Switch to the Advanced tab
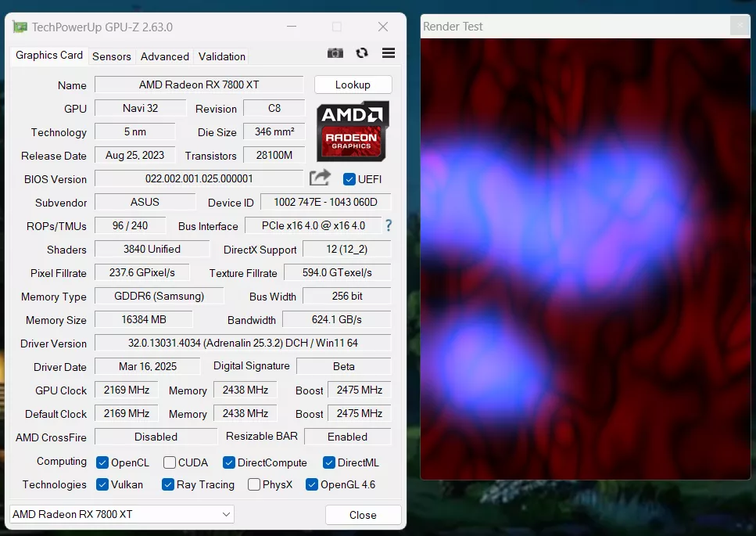This screenshot has width=756, height=536. tap(165, 56)
